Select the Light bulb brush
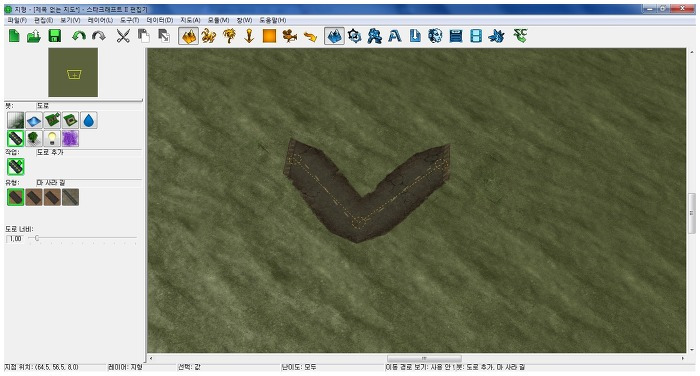Screen dimensions: 700x376 [52, 138]
